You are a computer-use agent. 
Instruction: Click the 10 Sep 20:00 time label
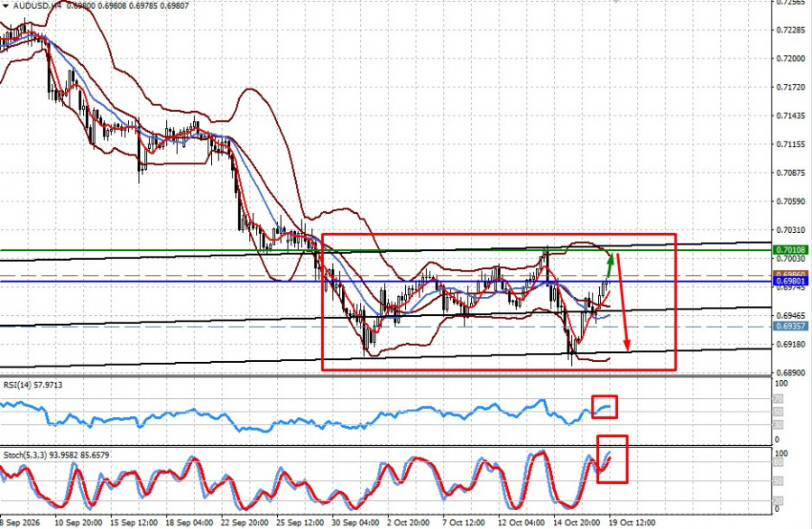point(78,523)
